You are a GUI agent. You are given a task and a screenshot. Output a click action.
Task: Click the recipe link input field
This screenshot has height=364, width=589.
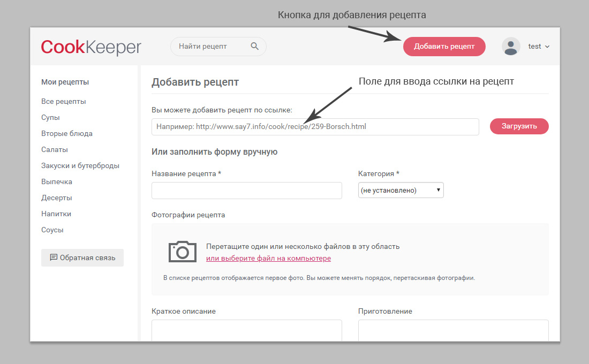[315, 126]
